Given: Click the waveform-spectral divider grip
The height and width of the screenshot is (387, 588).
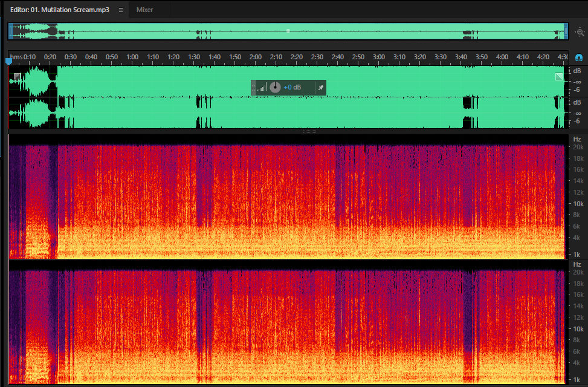Looking at the screenshot, I should [310, 131].
